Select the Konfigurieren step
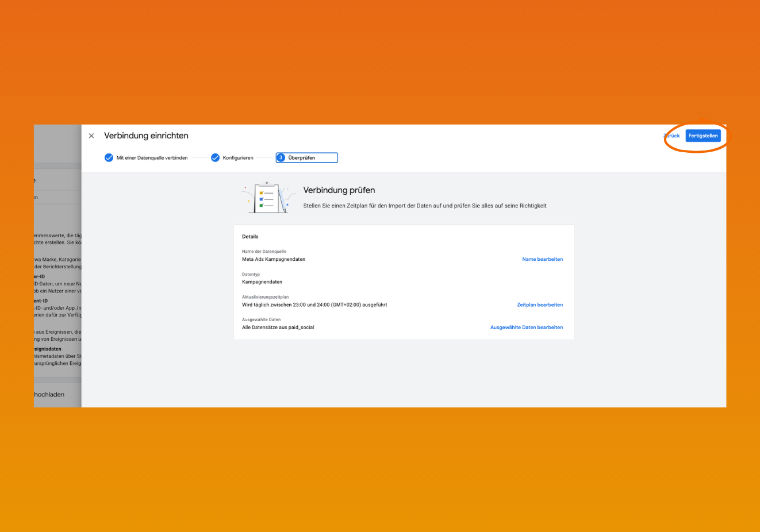This screenshot has width=760, height=532. [x=232, y=157]
